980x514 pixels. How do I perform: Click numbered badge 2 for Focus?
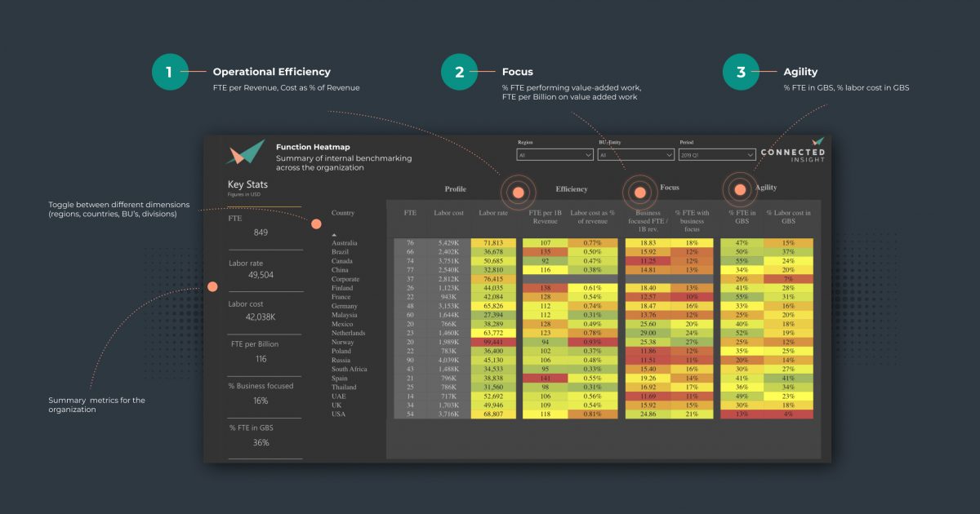(459, 72)
